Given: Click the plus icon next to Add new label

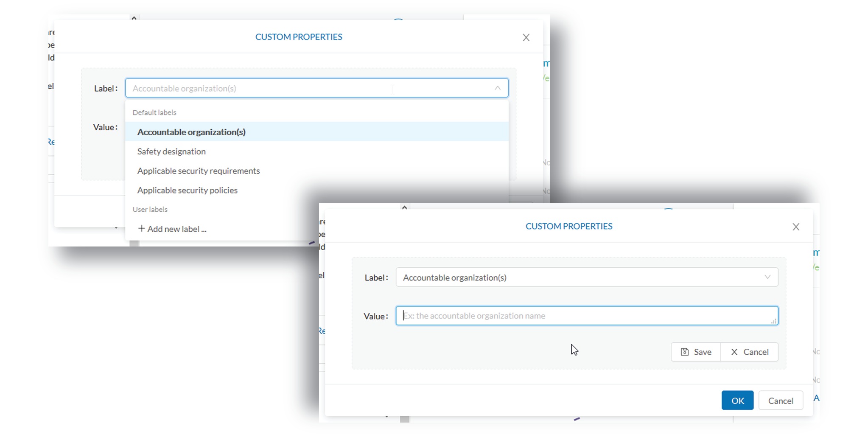Looking at the screenshot, I should 142,229.
